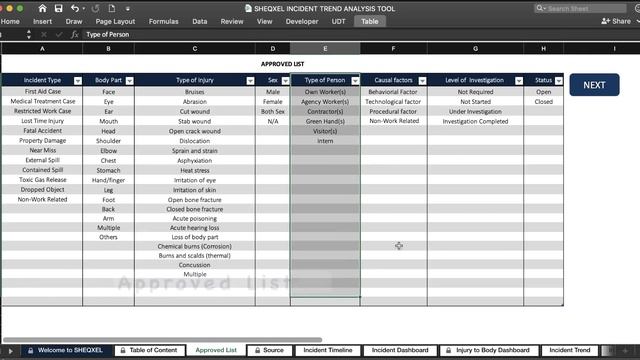Select the First Aid Case cell
The image size is (640, 360).
(x=42, y=91)
